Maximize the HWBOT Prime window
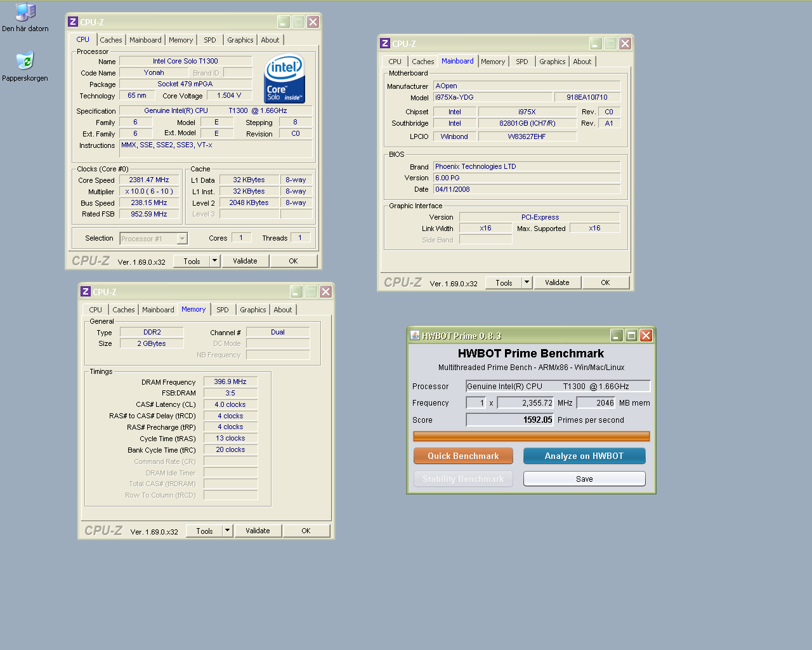This screenshot has width=812, height=650. pos(631,335)
